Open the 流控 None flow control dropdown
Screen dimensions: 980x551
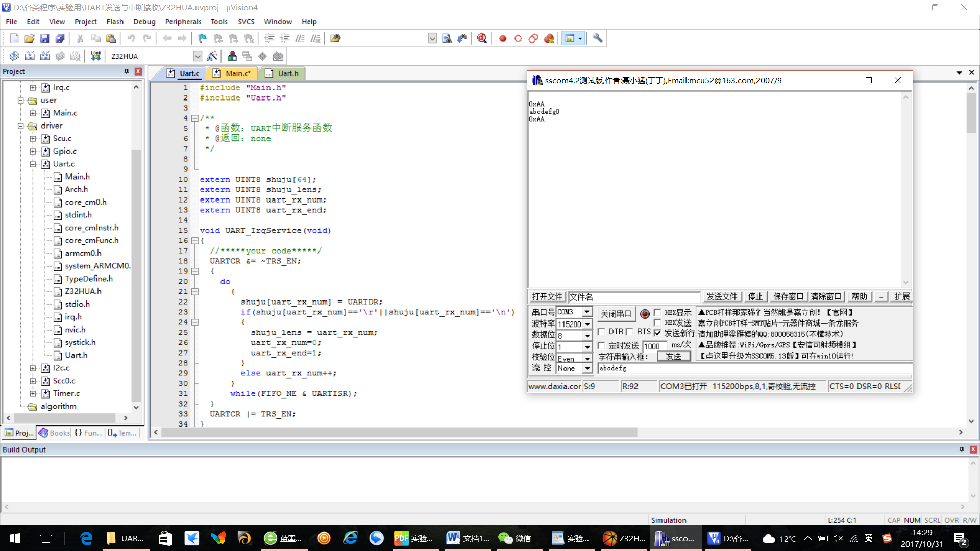587,368
